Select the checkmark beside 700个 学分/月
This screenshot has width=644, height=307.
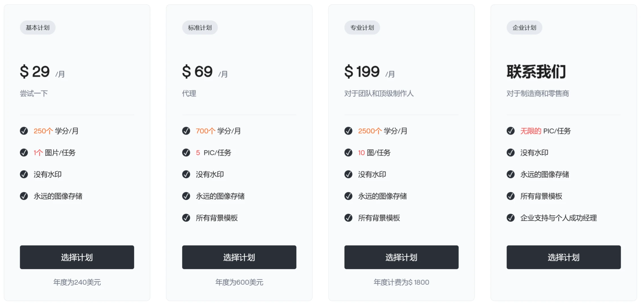click(x=186, y=131)
